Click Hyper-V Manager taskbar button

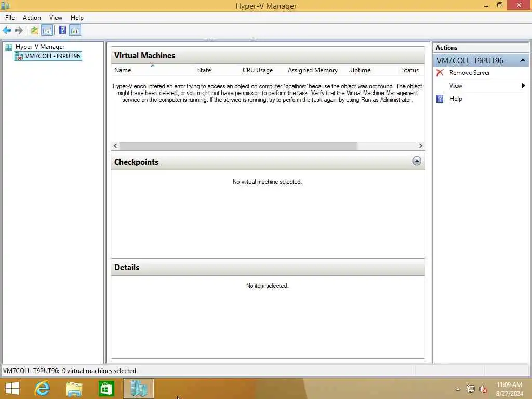point(138,389)
